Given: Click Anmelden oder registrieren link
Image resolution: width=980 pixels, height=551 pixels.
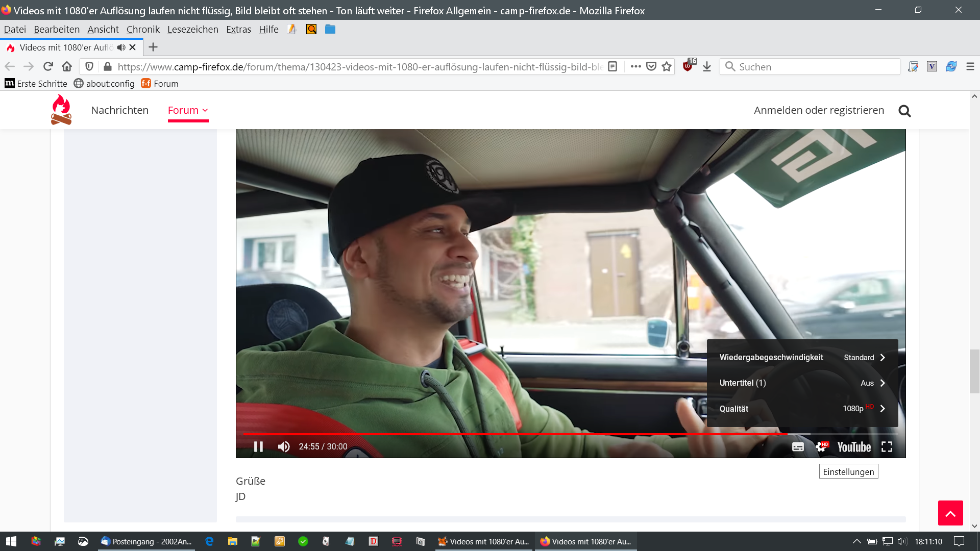Looking at the screenshot, I should (x=819, y=110).
